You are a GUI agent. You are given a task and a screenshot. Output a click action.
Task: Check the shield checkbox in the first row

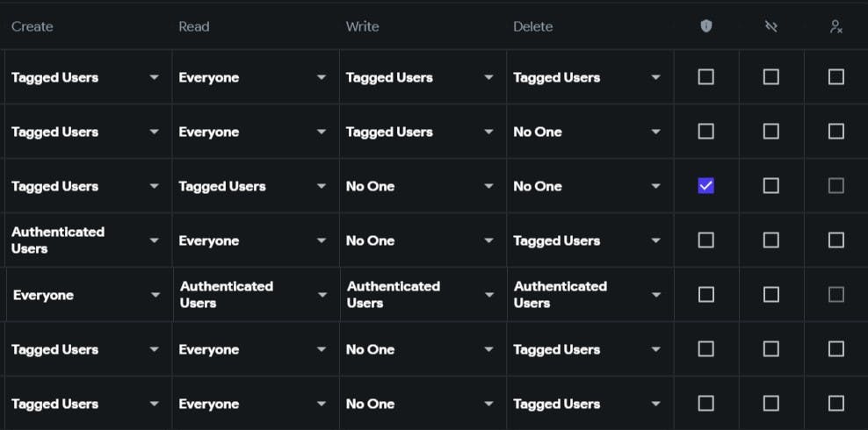click(x=705, y=77)
